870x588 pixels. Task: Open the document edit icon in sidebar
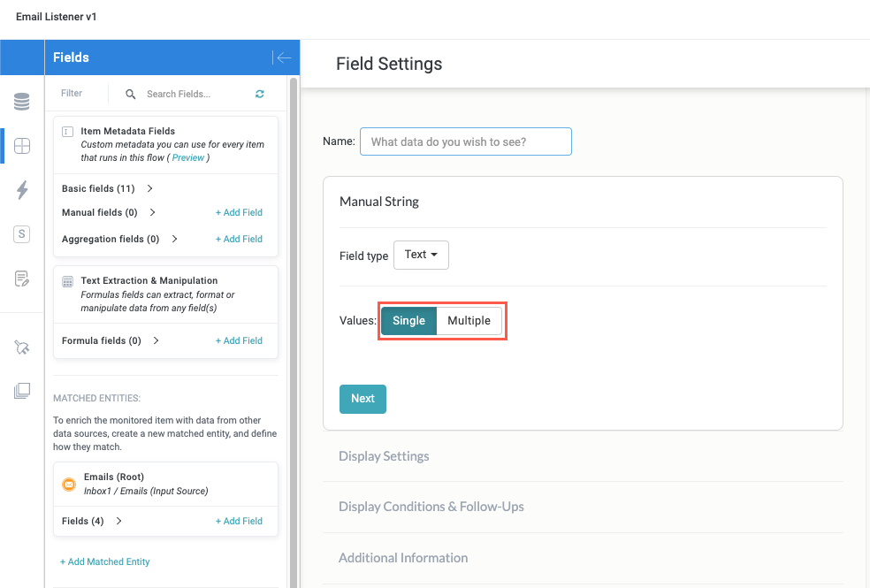(x=22, y=279)
